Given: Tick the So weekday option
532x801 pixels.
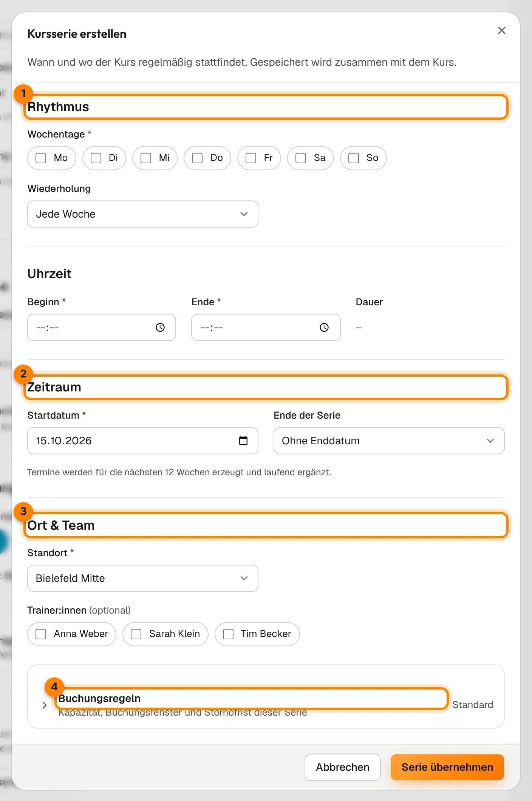Looking at the screenshot, I should tap(354, 158).
